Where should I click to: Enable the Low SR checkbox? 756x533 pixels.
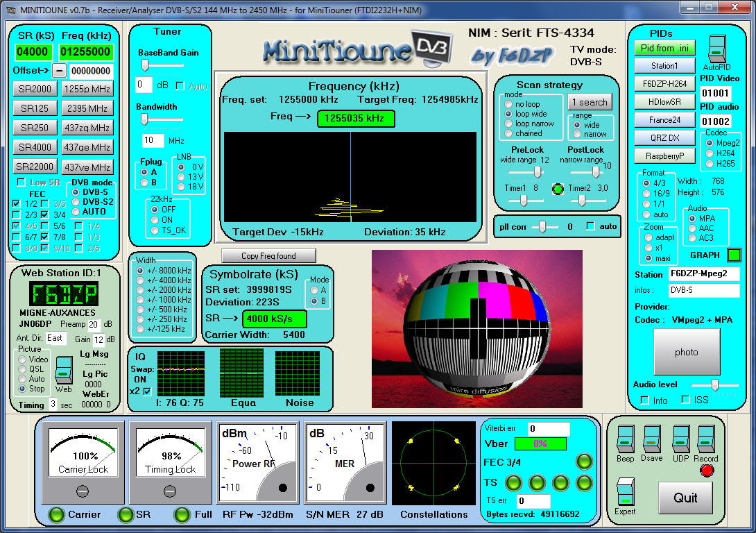[22, 183]
